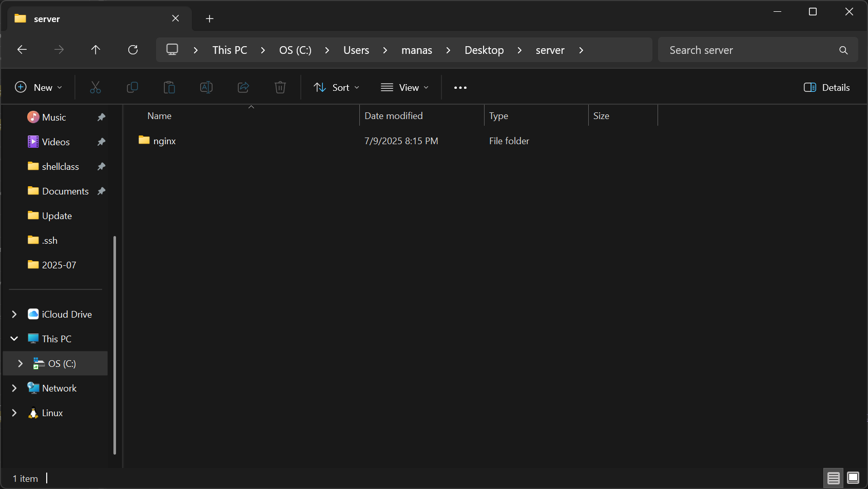
Task: Open the View dropdown menu
Action: tap(405, 87)
